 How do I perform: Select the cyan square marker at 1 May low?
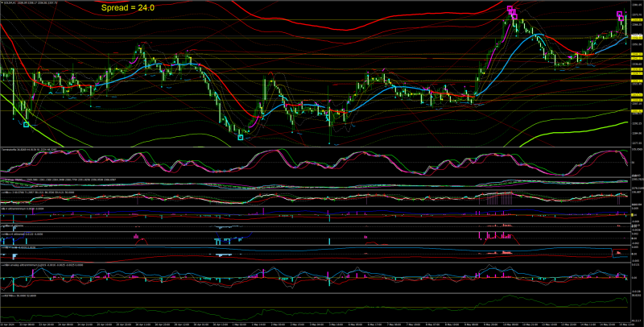[241, 138]
